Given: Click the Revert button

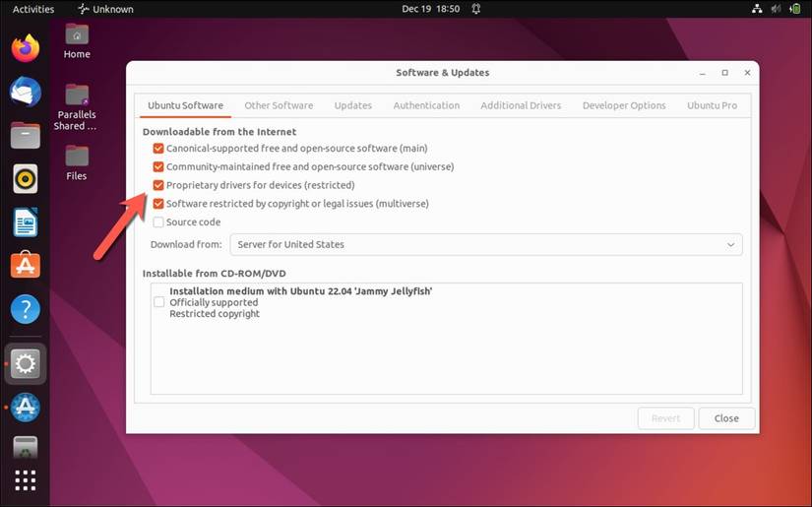Looking at the screenshot, I should pyautogui.click(x=666, y=418).
